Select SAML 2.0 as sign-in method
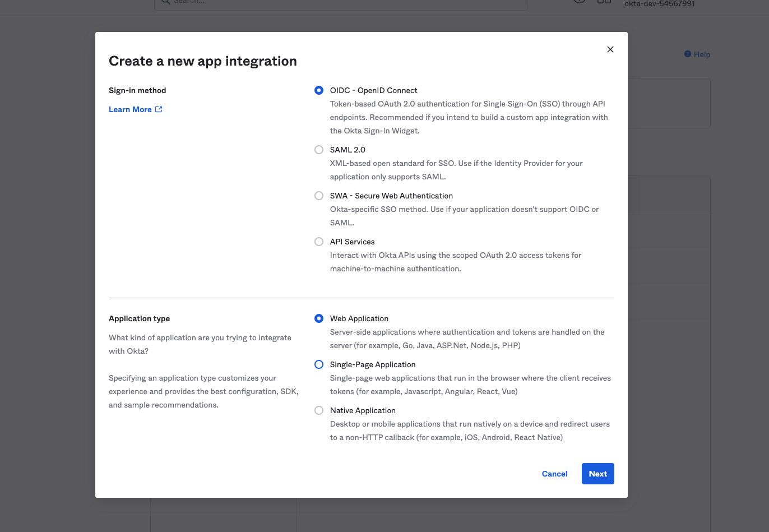769x532 pixels. coord(319,150)
